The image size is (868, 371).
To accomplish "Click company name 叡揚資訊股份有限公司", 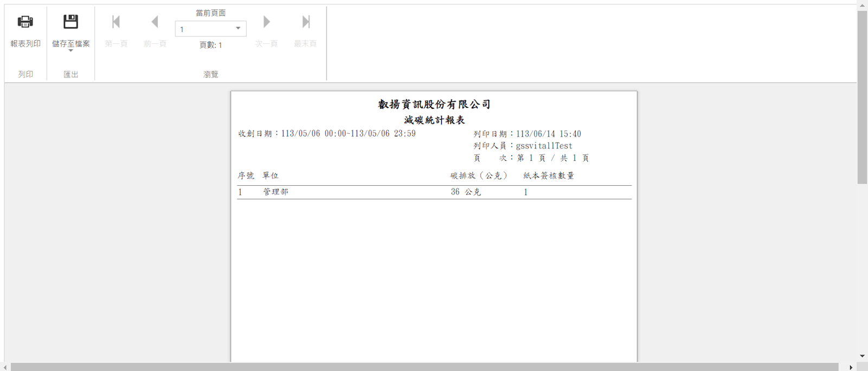I will tap(434, 104).
